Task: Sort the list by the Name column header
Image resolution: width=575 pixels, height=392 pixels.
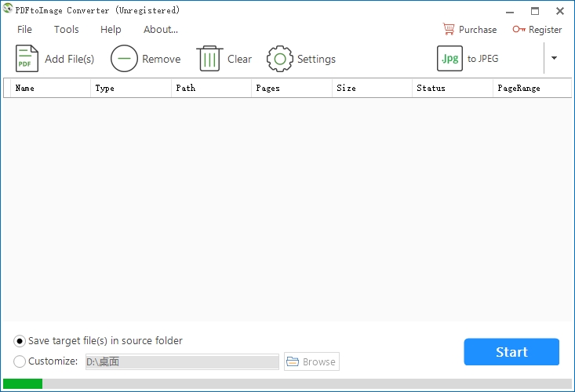Action: pyautogui.click(x=51, y=88)
